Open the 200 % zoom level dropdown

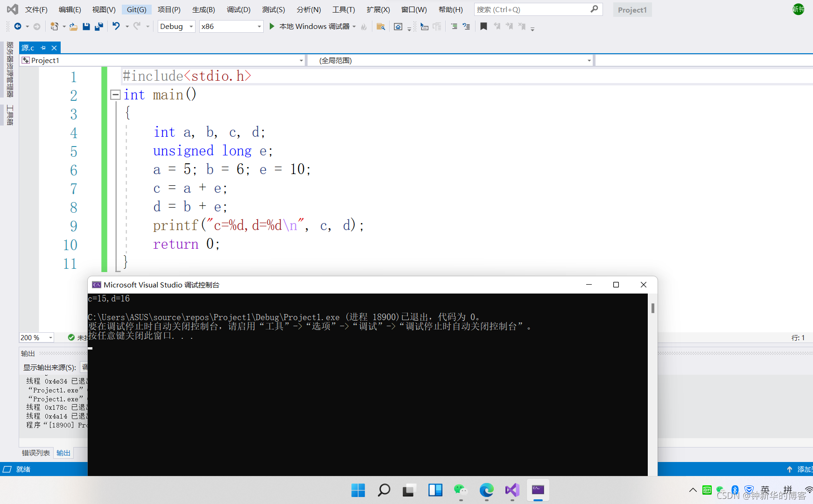click(37, 337)
